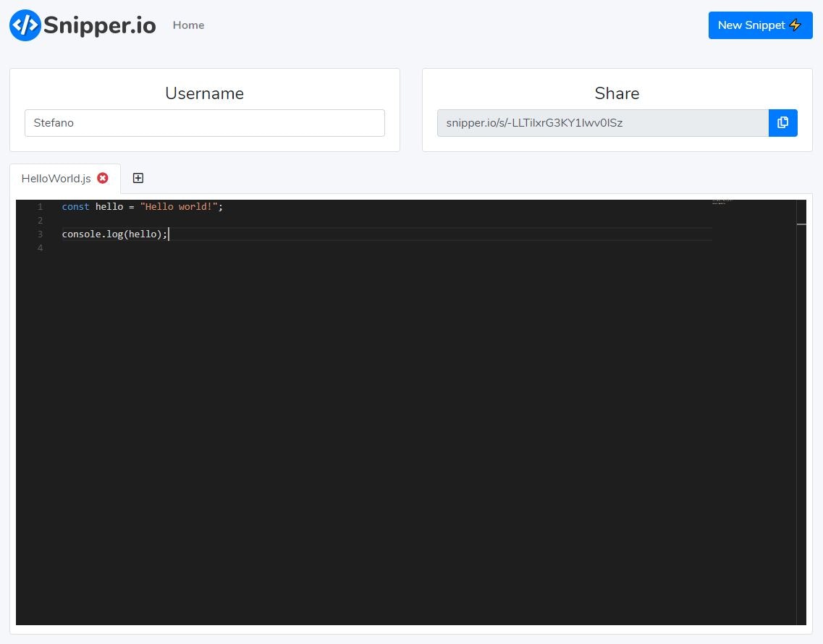Select the username text Stefano

click(54, 122)
